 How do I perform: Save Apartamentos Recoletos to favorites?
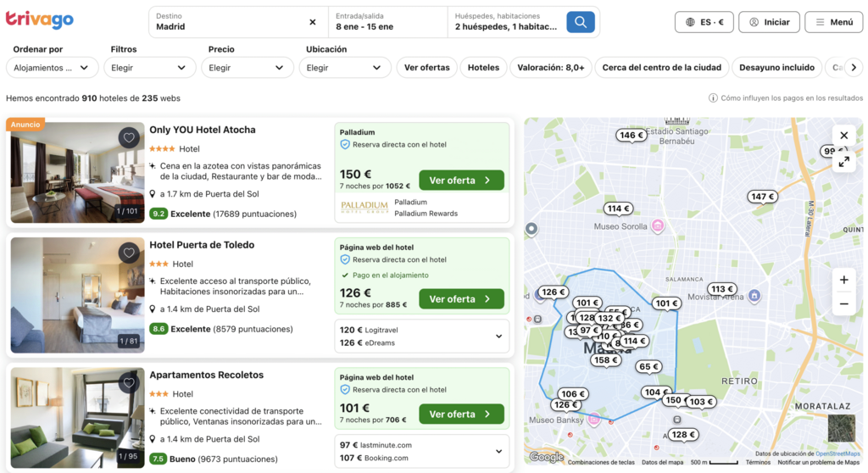tap(129, 382)
